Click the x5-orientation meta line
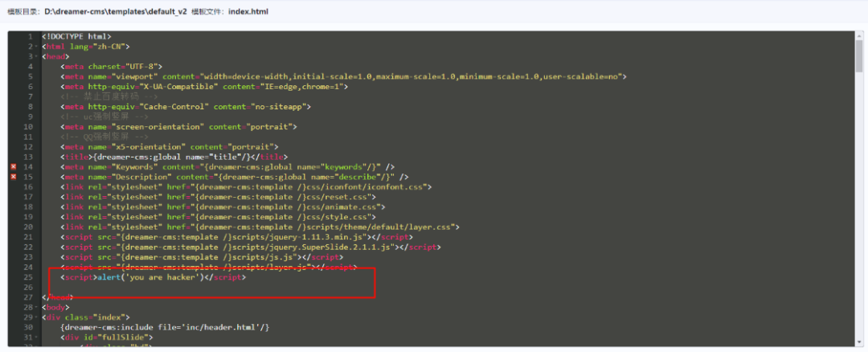 (170, 146)
